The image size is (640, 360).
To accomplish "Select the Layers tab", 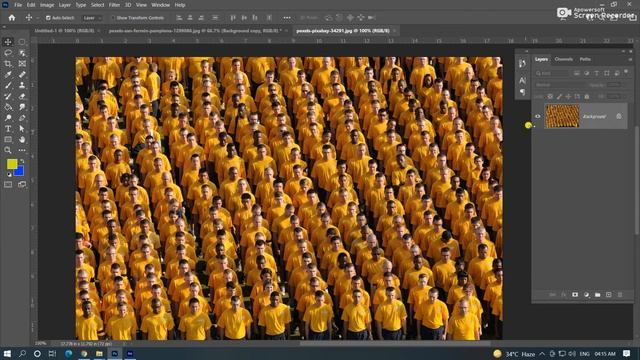I will 541,59.
